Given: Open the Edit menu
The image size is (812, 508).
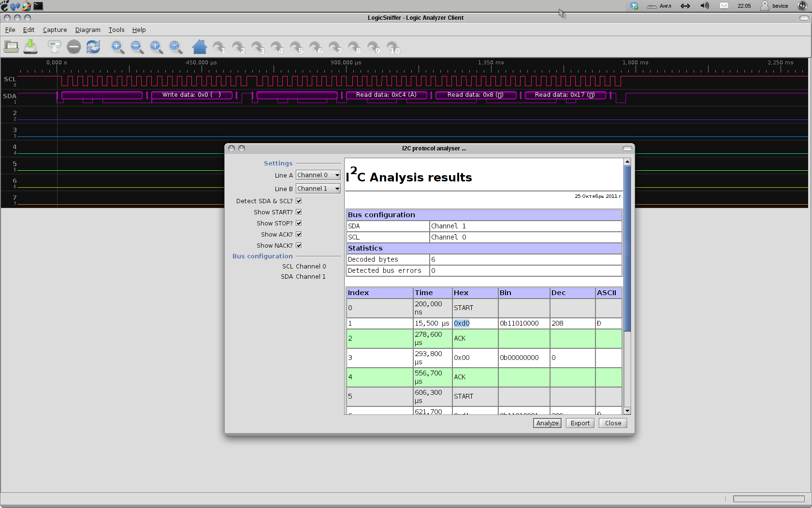Looking at the screenshot, I should [x=29, y=30].
